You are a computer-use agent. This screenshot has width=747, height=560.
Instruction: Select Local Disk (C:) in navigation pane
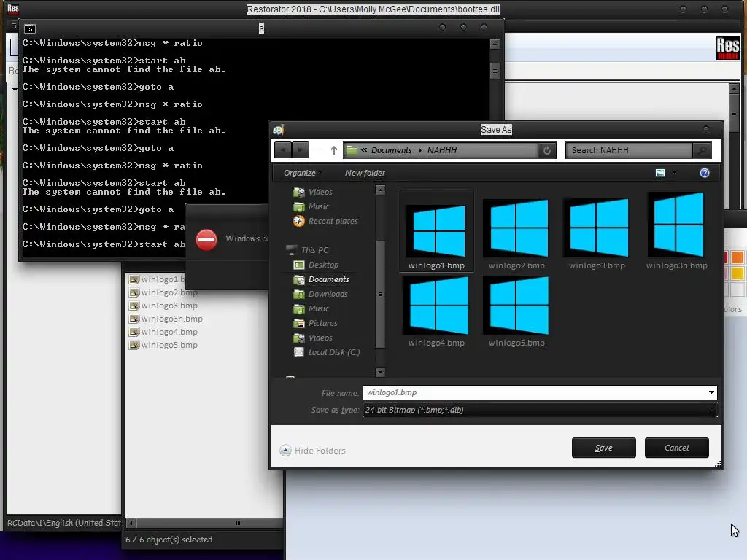pos(326,352)
